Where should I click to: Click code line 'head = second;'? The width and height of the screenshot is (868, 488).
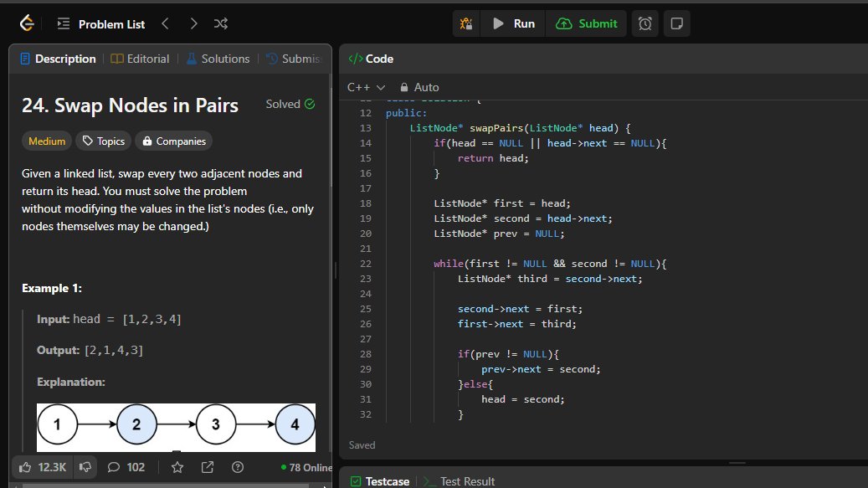523,399
